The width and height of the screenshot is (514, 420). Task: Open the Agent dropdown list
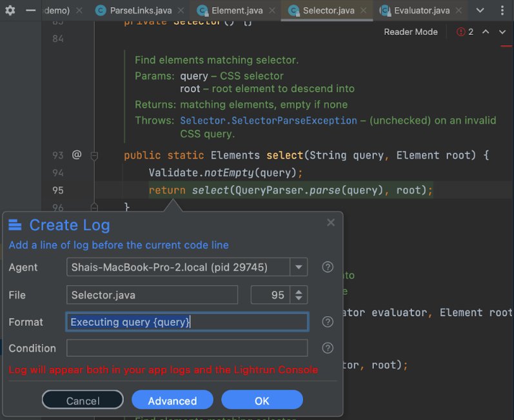[x=299, y=267]
